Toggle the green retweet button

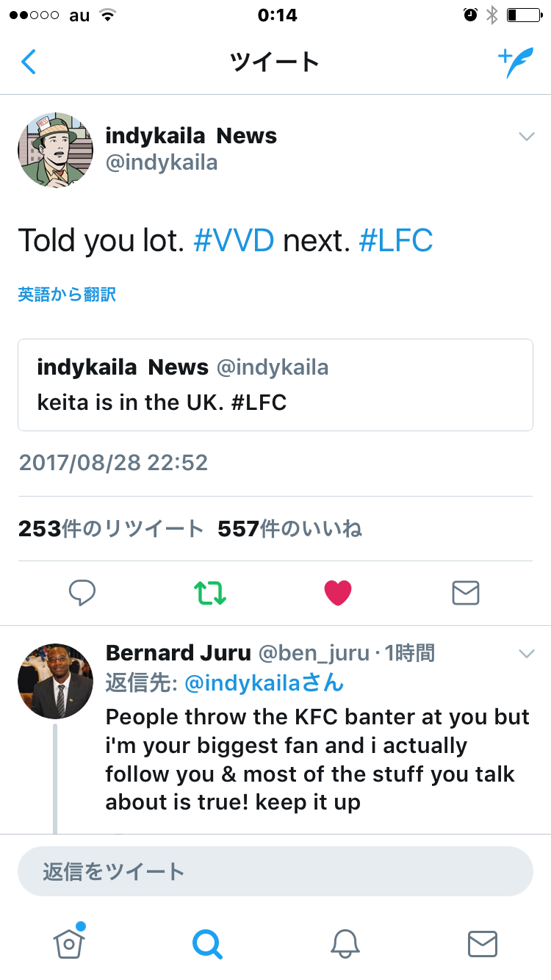click(x=210, y=592)
